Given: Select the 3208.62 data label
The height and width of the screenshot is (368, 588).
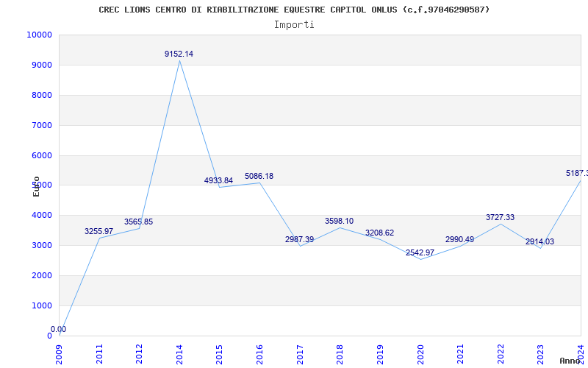Looking at the screenshot, I should (x=379, y=233).
